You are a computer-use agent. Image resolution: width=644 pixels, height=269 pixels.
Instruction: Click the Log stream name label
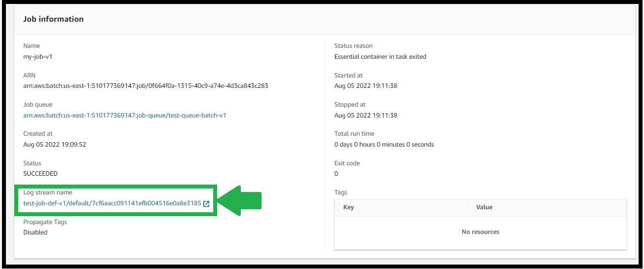[48, 192]
